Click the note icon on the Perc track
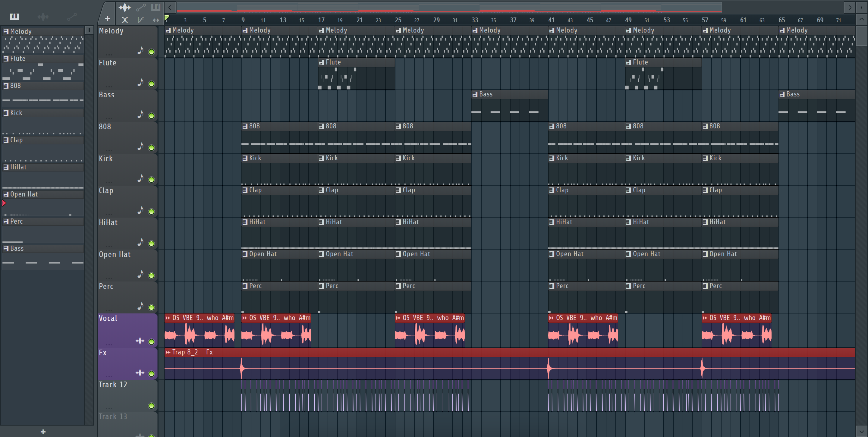 click(140, 306)
